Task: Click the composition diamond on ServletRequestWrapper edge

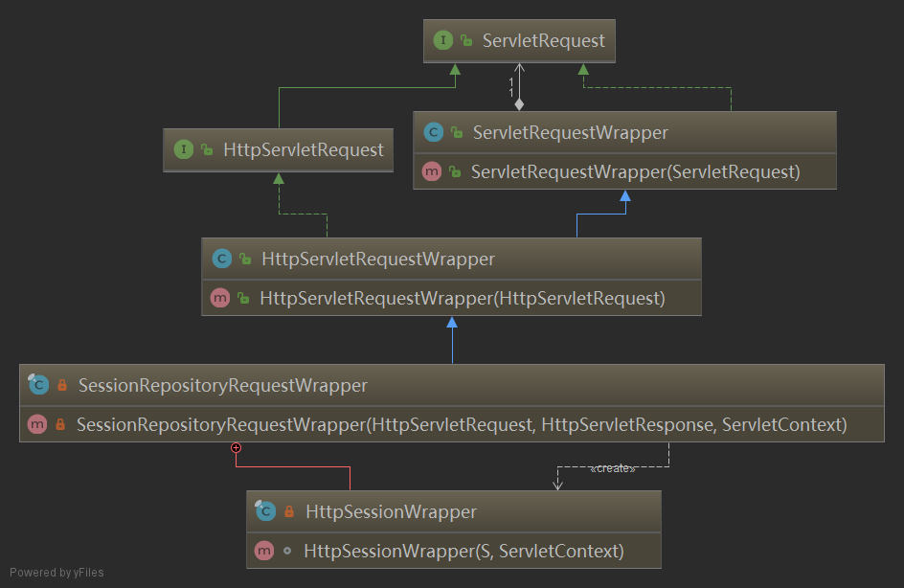Action: [x=519, y=104]
